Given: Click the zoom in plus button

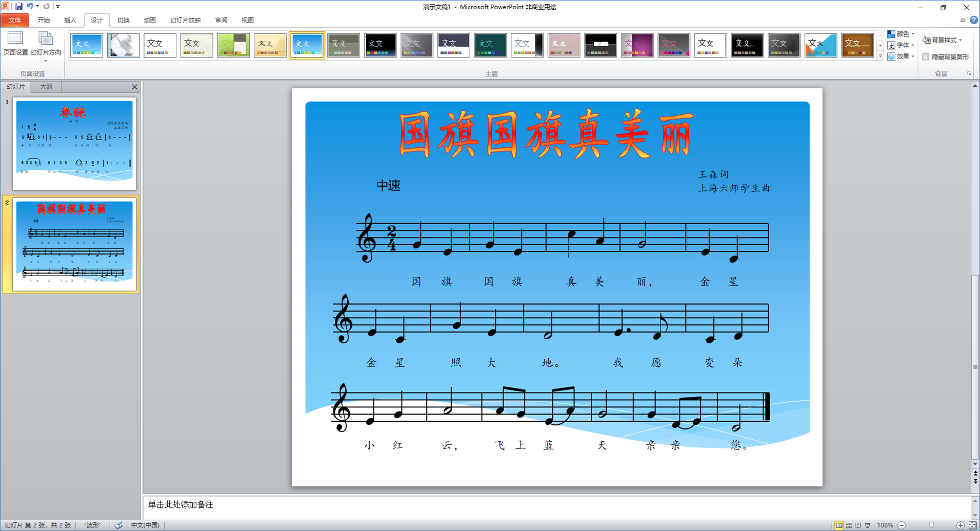Looking at the screenshot, I should pyautogui.click(x=961, y=525).
